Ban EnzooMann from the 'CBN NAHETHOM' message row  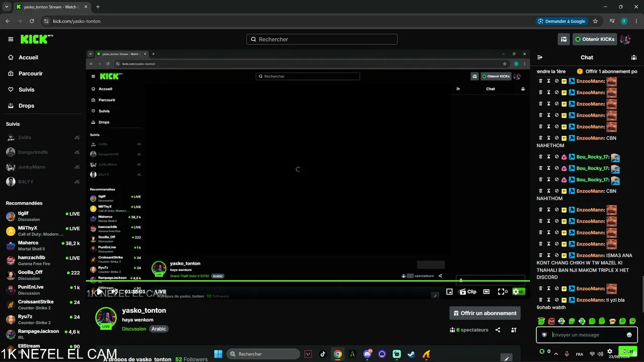click(x=557, y=138)
